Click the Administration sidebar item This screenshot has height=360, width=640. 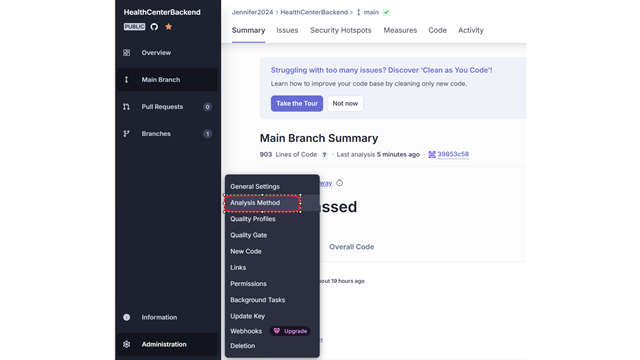click(167, 344)
